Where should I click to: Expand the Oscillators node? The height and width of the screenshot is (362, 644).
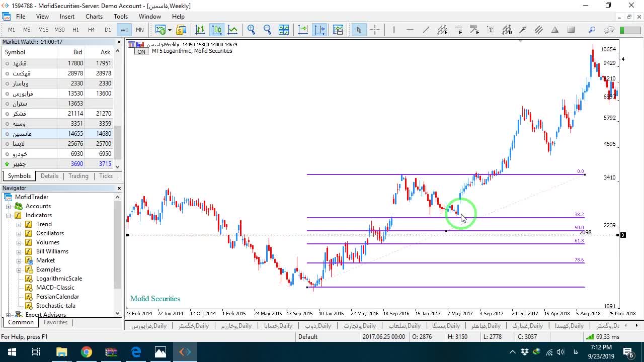click(19, 233)
